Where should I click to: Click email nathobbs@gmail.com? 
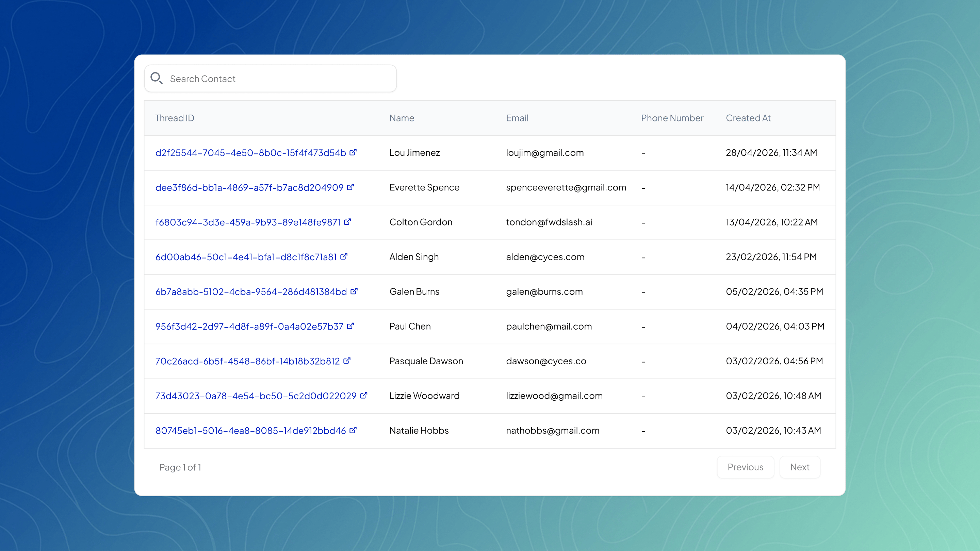[553, 431]
